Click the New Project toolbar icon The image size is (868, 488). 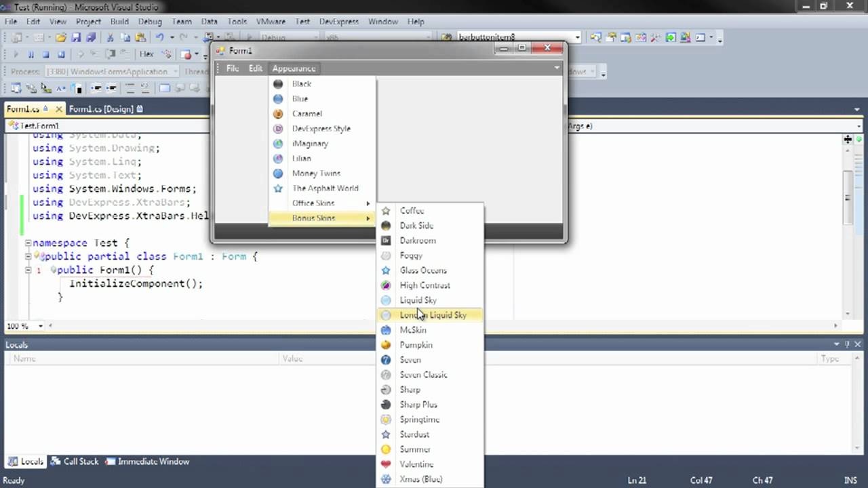(16, 37)
